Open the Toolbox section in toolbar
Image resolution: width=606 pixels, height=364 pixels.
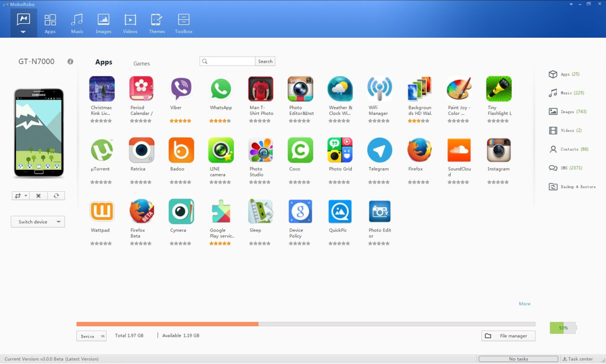[x=184, y=24]
